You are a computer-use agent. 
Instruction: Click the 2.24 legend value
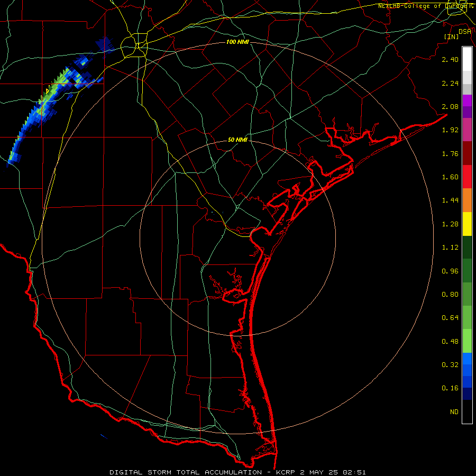click(x=450, y=83)
